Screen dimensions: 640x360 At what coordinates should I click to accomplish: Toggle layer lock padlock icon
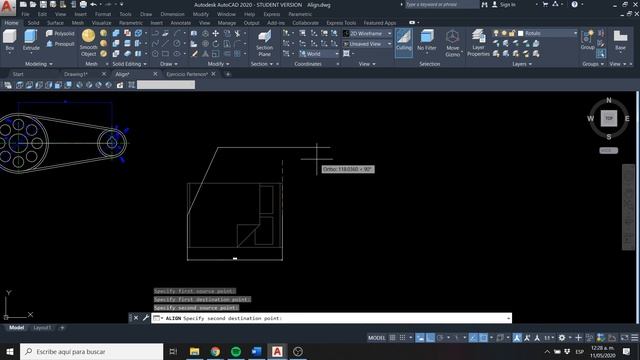512,33
